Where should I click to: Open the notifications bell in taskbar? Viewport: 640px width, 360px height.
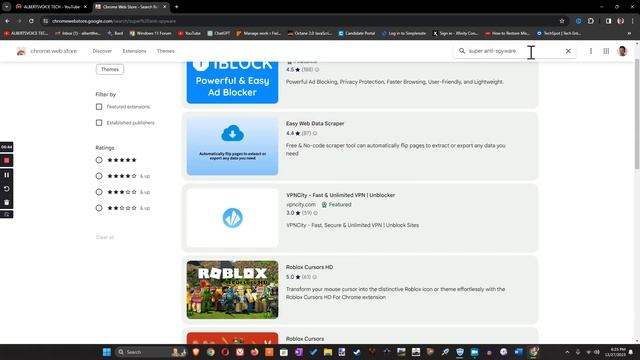pyautogui.click(x=631, y=352)
